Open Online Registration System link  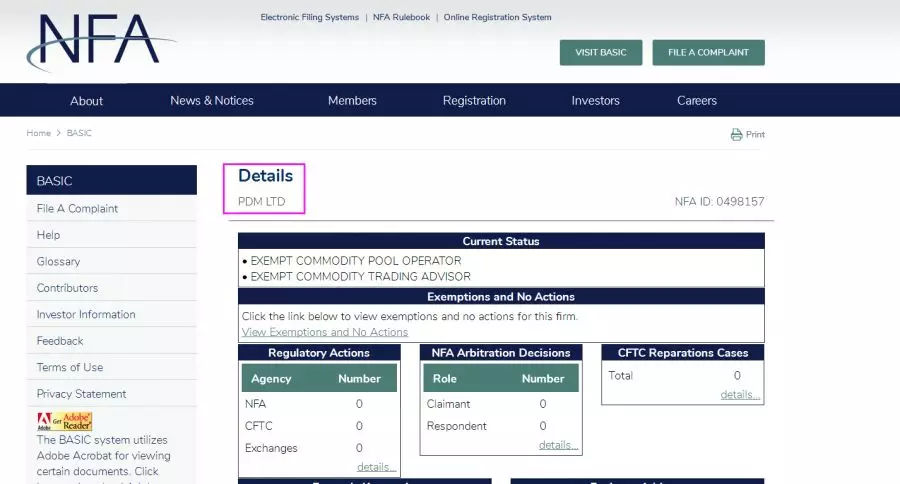tap(497, 17)
